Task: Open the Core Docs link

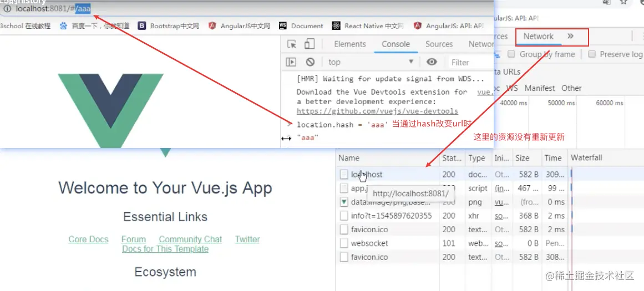Action: (88, 239)
